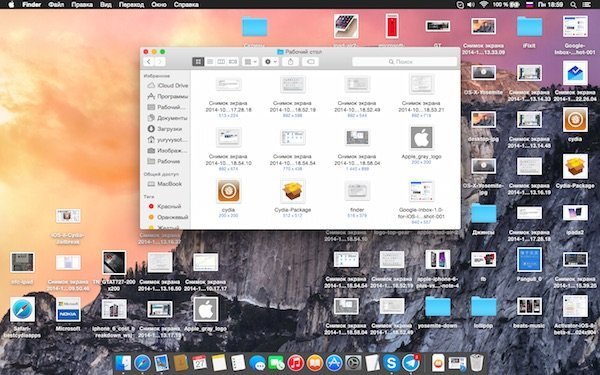The height and width of the screenshot is (375, 600).
Task: Select the beats-music file on the desktop
Action: 529,307
